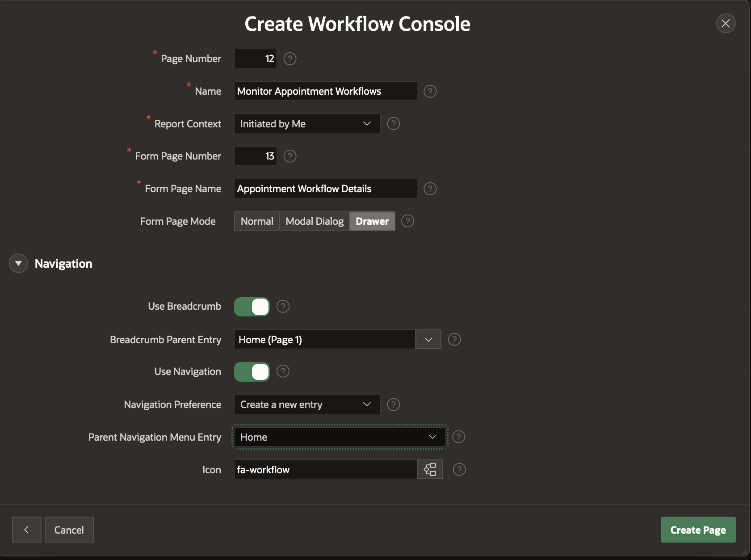Open the Parent Navigation Menu Entry dropdown
This screenshot has width=751, height=560.
[340, 437]
